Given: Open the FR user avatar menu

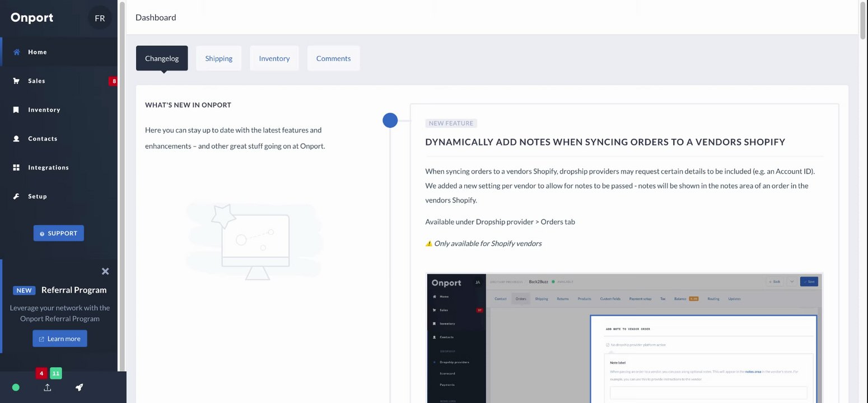Looking at the screenshot, I should [100, 18].
